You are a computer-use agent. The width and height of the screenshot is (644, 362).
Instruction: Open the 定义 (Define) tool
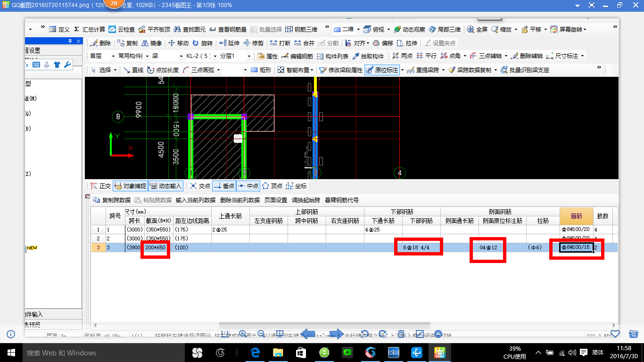pos(59,29)
